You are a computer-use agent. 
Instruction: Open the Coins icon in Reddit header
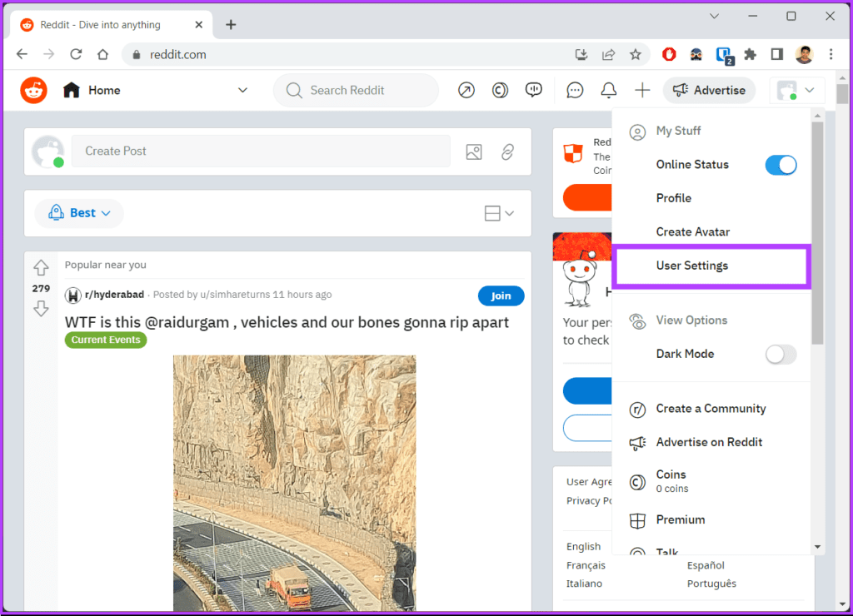500,90
